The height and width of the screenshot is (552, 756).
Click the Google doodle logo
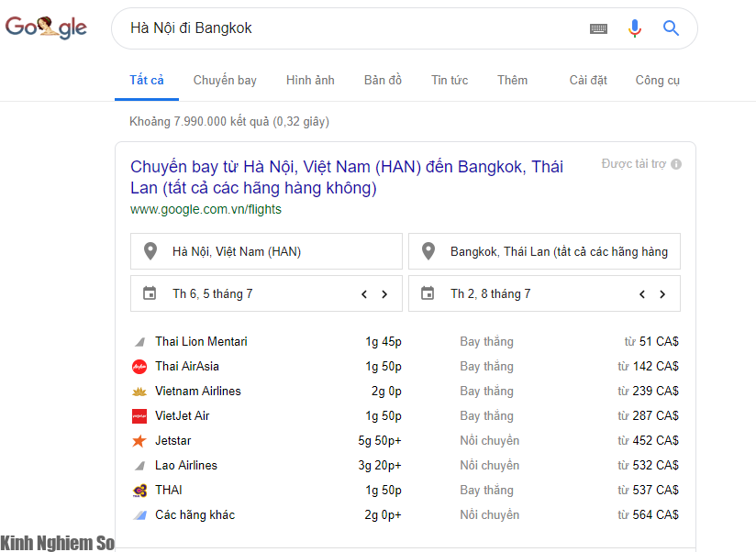46,28
